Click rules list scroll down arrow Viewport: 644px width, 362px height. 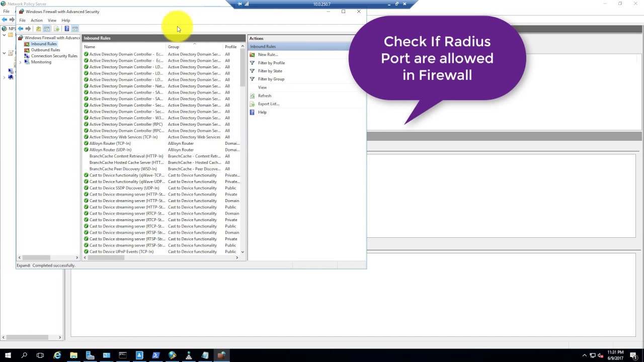coord(243,251)
